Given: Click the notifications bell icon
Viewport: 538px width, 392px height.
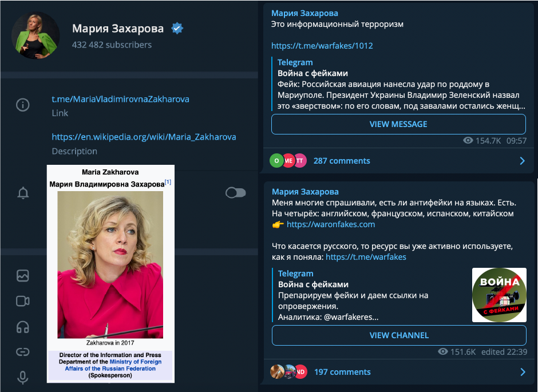Looking at the screenshot, I should 23,193.
